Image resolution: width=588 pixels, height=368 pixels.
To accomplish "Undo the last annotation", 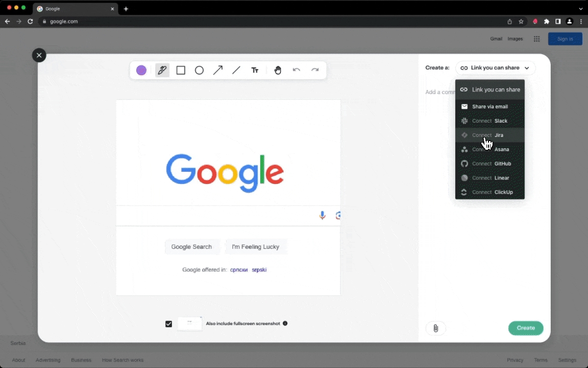I will (x=297, y=70).
